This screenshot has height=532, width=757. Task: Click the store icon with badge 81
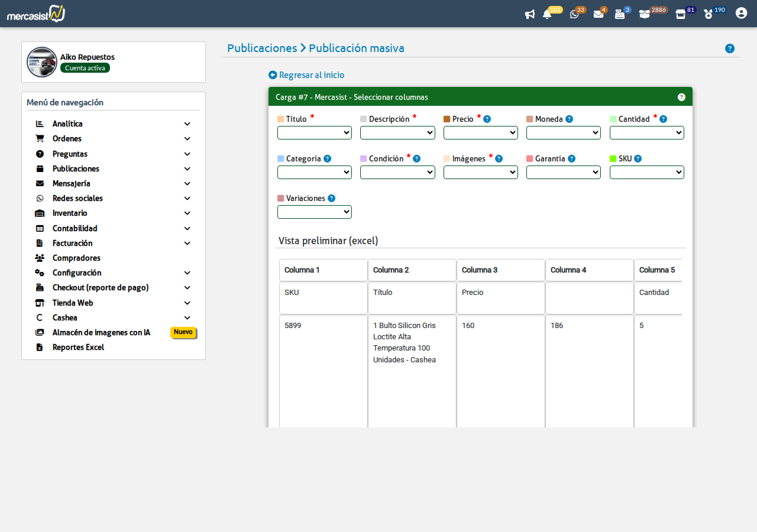click(x=681, y=14)
